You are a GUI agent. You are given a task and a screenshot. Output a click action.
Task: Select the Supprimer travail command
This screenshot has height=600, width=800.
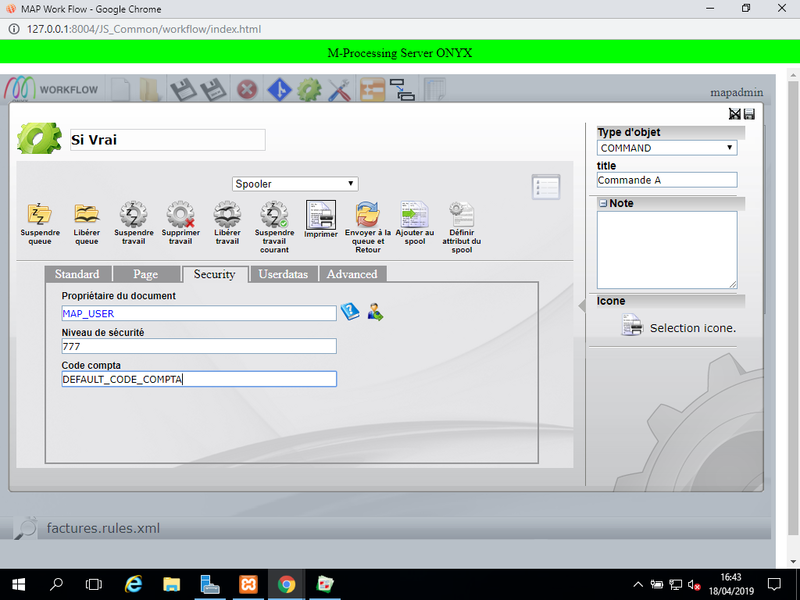(181, 214)
